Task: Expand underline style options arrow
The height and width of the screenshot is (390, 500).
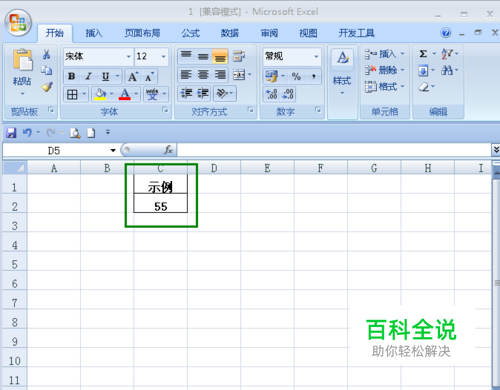Action: click(117, 76)
